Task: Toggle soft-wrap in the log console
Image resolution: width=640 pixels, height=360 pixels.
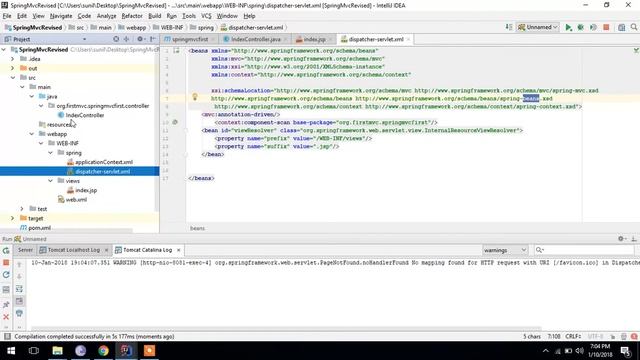Action: 19,289
